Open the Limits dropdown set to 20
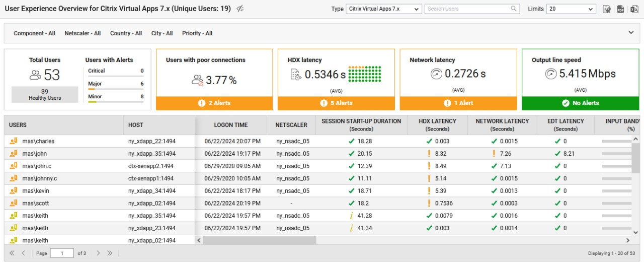 [571, 9]
